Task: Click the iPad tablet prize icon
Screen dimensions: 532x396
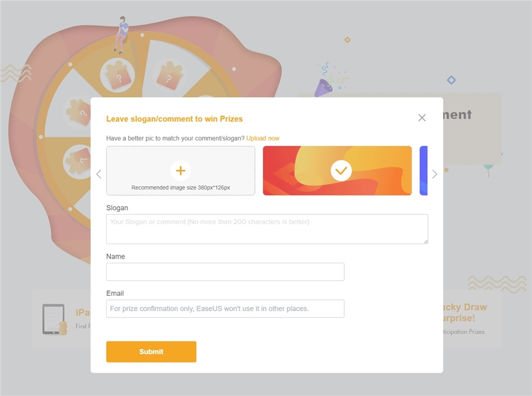Action: [x=53, y=319]
